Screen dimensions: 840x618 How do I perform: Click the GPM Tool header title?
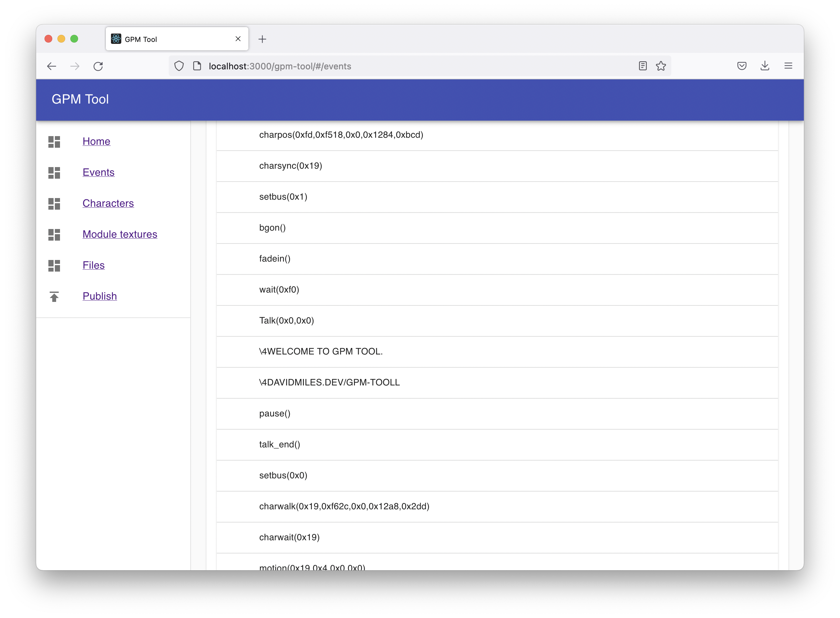point(80,99)
